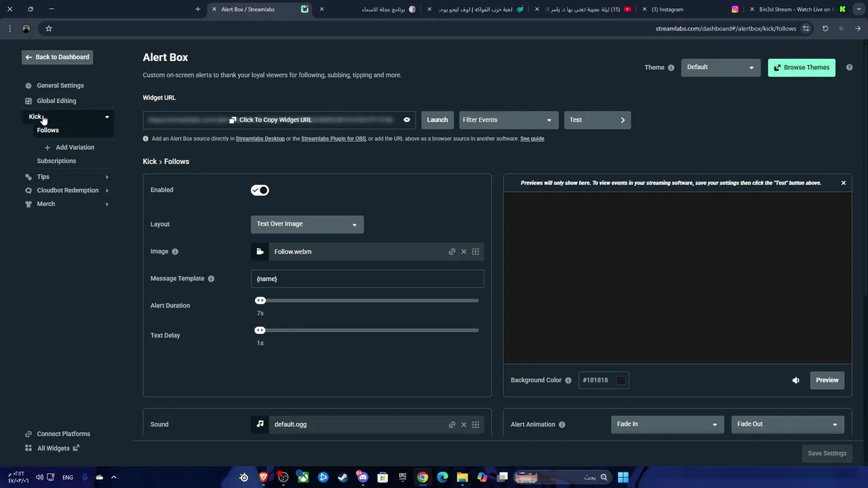The image size is (868, 488).
Task: Click the Add Variation plus icon
Action: (x=47, y=148)
